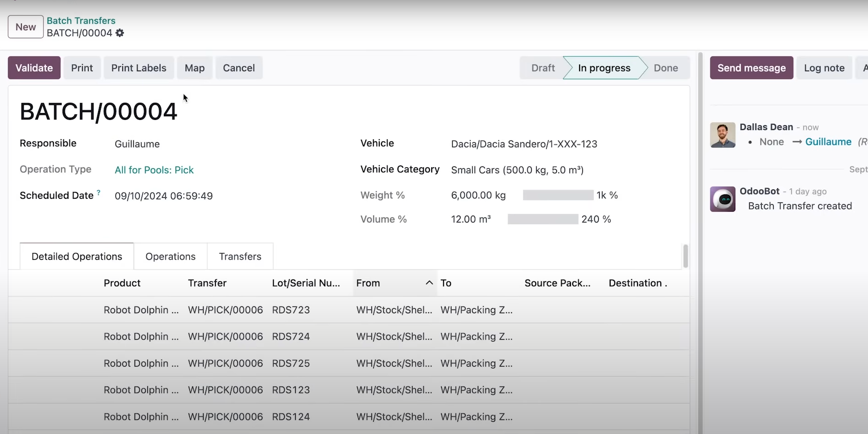Sort by the To column header
The width and height of the screenshot is (868, 434).
click(446, 283)
